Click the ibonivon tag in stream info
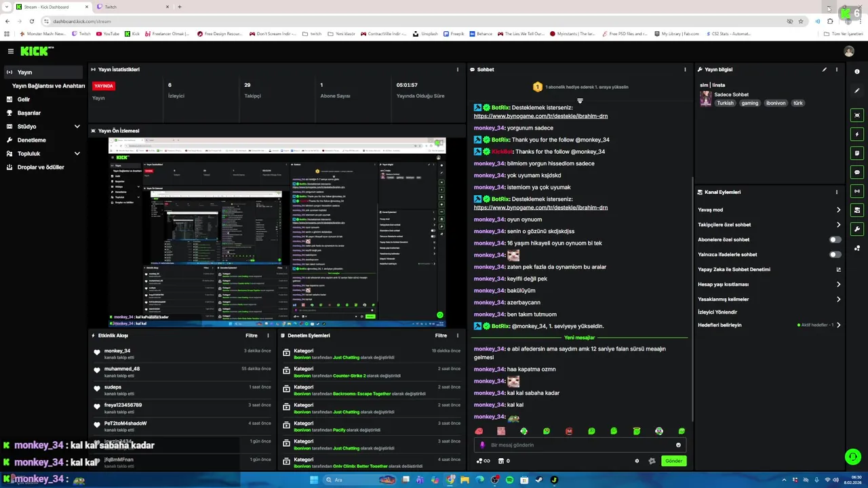Viewport: 868px width, 488px height. click(x=775, y=103)
